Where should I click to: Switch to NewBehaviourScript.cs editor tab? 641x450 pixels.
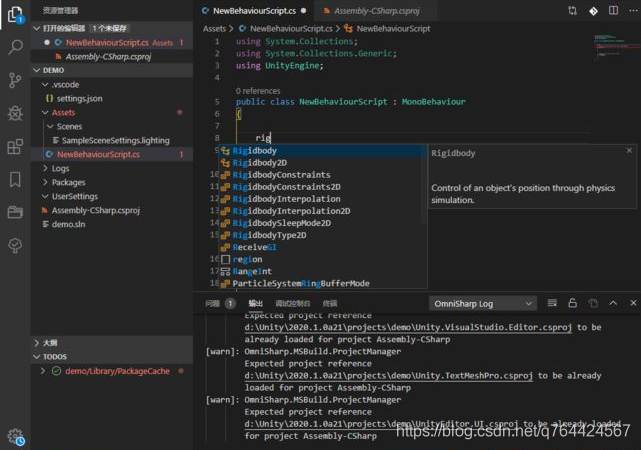[254, 11]
